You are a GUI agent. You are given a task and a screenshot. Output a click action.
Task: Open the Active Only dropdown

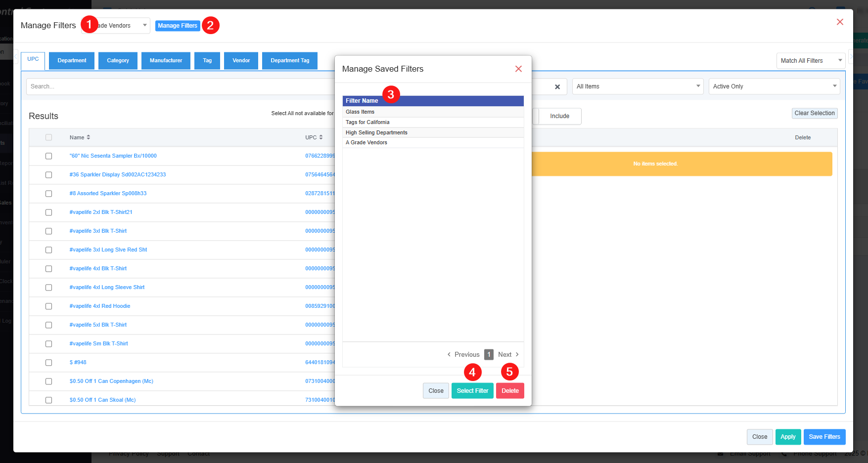pyautogui.click(x=774, y=86)
